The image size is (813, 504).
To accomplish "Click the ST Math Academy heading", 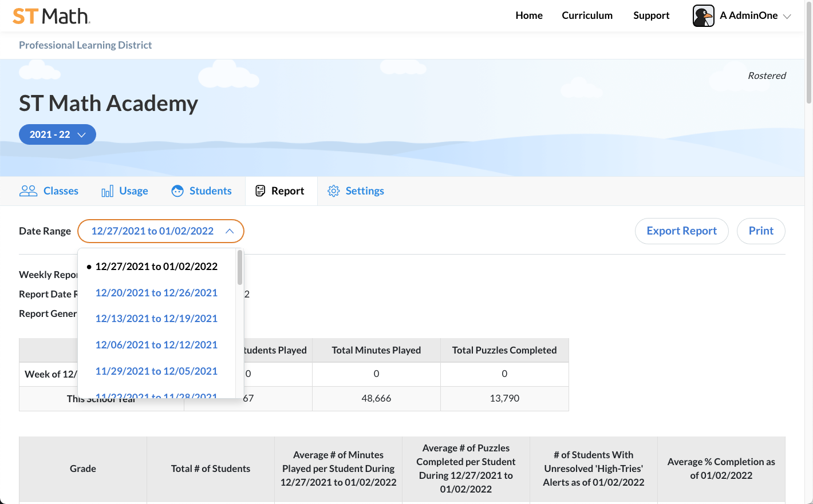I will (108, 104).
